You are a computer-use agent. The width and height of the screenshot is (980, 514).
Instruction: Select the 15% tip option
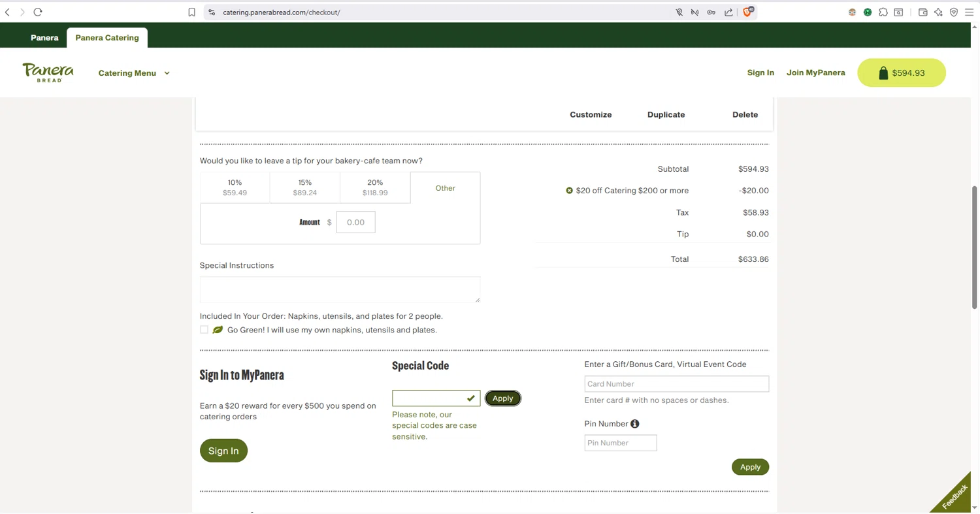click(305, 187)
